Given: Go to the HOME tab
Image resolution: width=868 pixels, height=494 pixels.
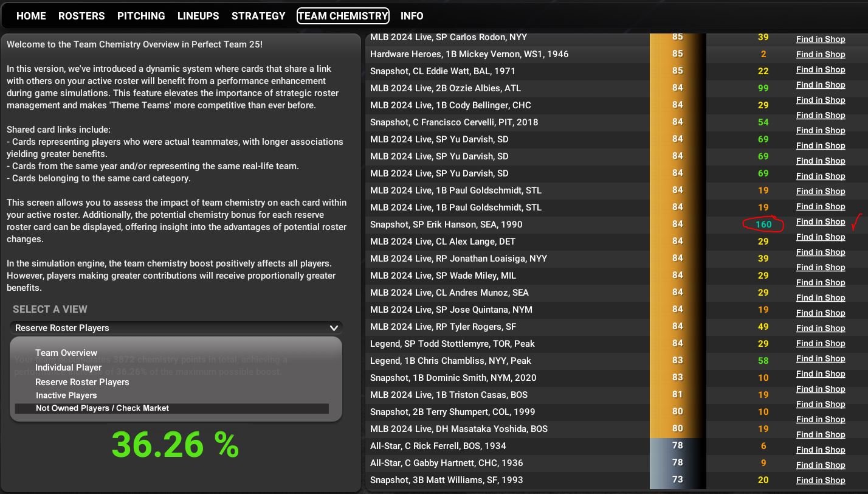Looking at the screenshot, I should pos(31,16).
